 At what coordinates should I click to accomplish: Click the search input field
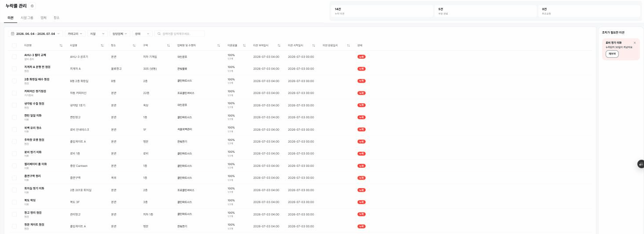click(180, 34)
